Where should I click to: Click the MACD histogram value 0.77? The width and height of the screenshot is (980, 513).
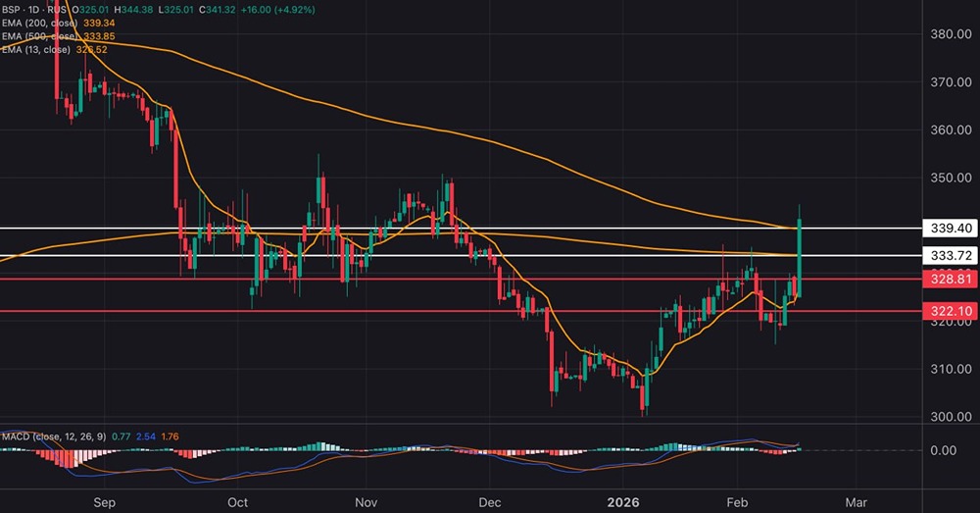122,436
